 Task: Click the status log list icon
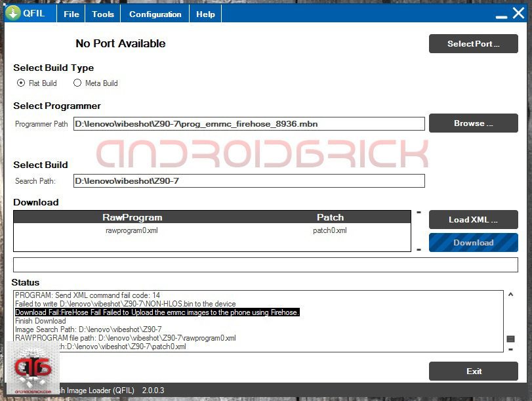[x=510, y=339]
